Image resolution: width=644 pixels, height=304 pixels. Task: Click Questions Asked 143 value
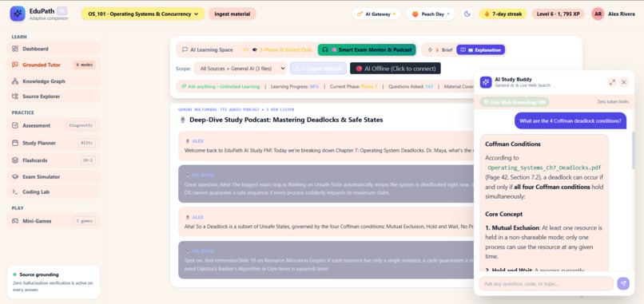(429, 86)
